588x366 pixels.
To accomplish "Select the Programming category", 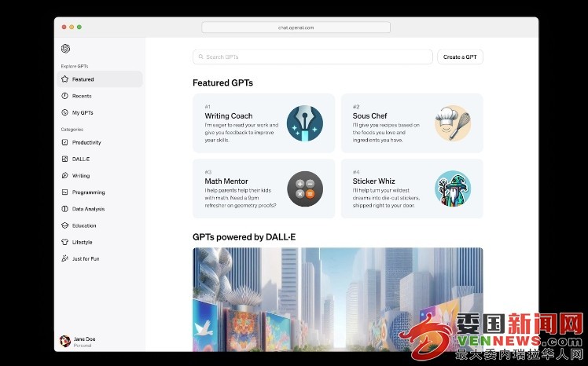I will (x=100, y=192).
